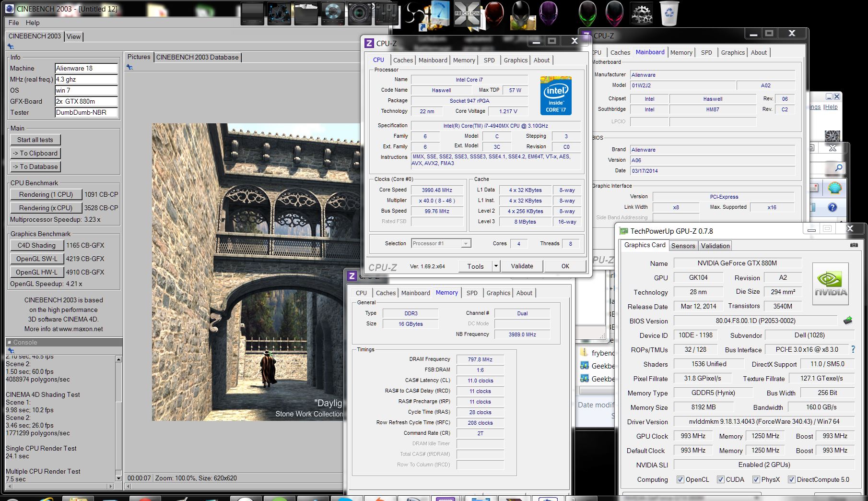Image resolution: width=868 pixels, height=501 pixels.
Task: Switch to Sensors tab in GPU-Z
Action: click(683, 246)
